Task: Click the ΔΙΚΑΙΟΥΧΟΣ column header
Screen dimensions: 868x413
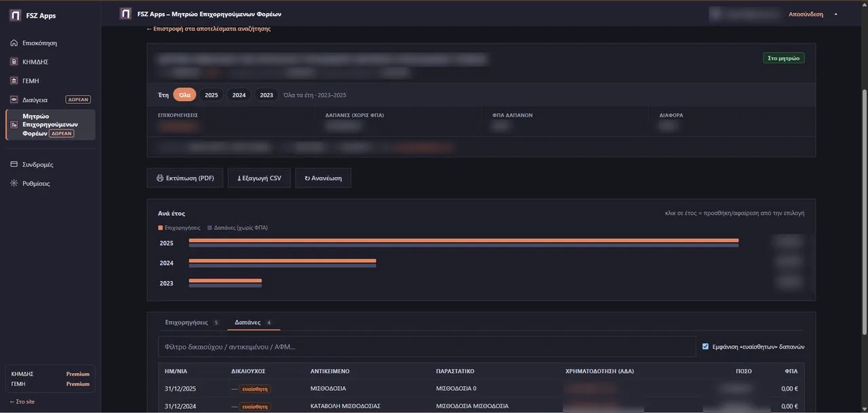Action: pyautogui.click(x=248, y=372)
